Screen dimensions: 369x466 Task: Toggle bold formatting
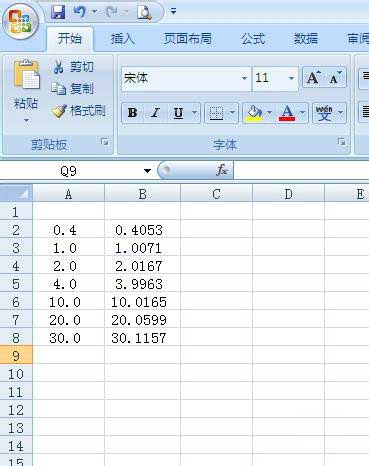pos(132,113)
